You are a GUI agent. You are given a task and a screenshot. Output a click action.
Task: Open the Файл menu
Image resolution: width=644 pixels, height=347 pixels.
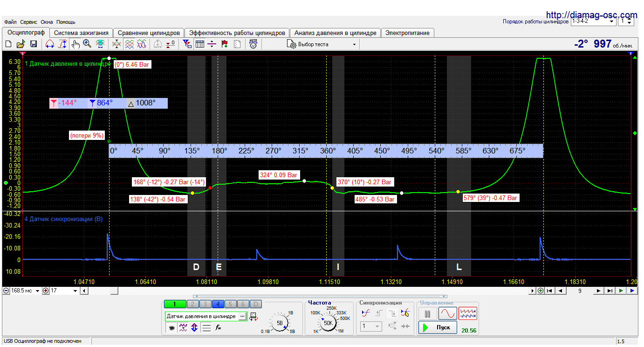(10, 22)
